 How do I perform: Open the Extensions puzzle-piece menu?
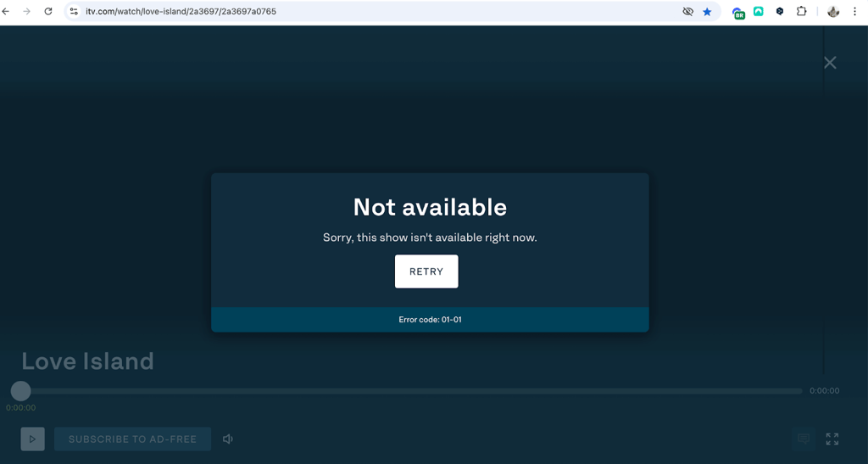(801, 11)
